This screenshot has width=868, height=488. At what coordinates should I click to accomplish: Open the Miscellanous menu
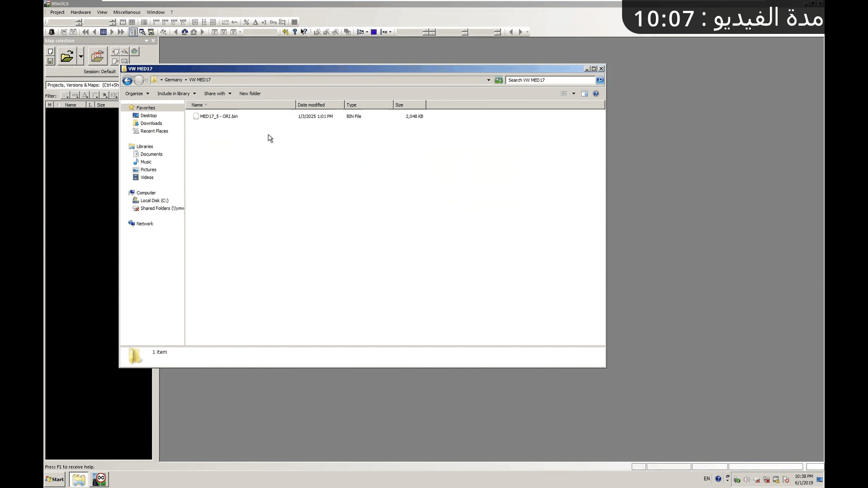coord(127,12)
